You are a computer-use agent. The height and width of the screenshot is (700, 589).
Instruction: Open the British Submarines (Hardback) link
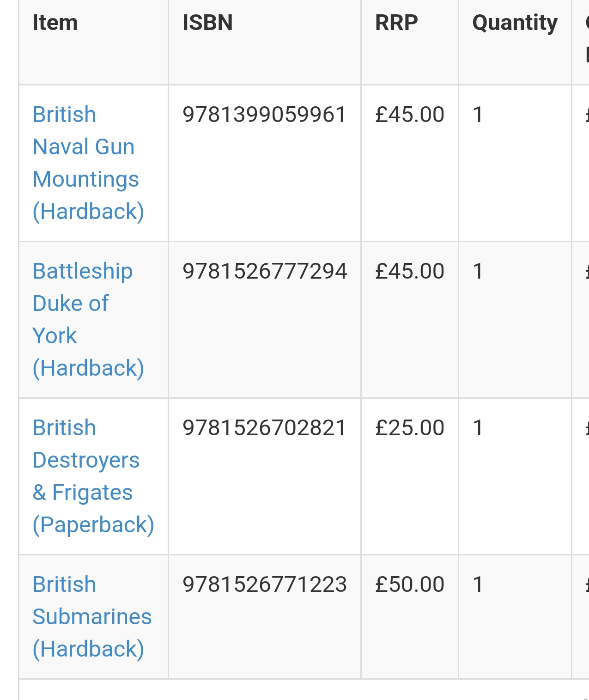(x=92, y=617)
